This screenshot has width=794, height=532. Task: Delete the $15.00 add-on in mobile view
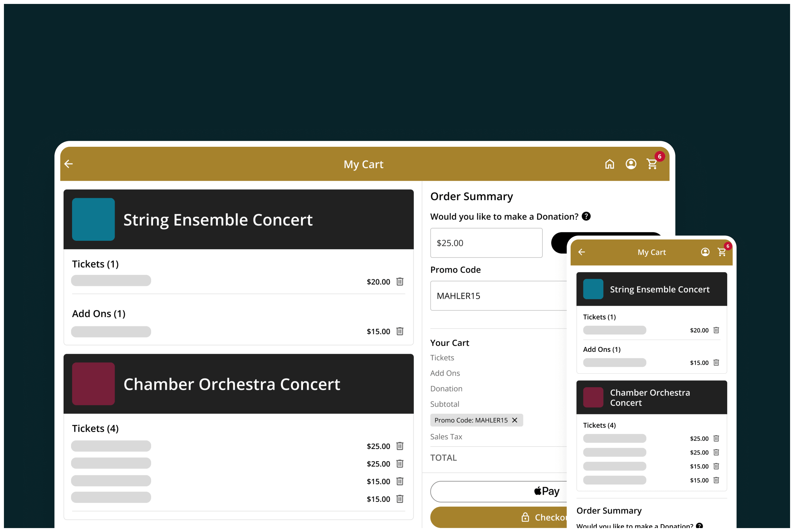716,362
